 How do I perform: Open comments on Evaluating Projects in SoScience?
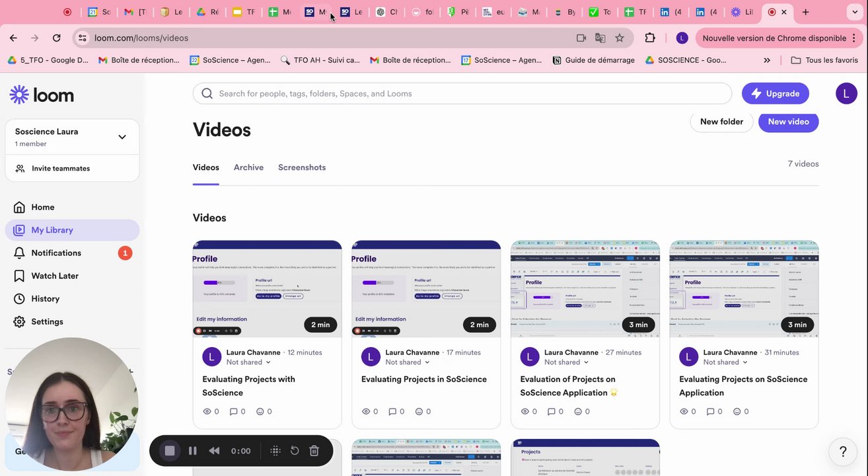point(396,411)
